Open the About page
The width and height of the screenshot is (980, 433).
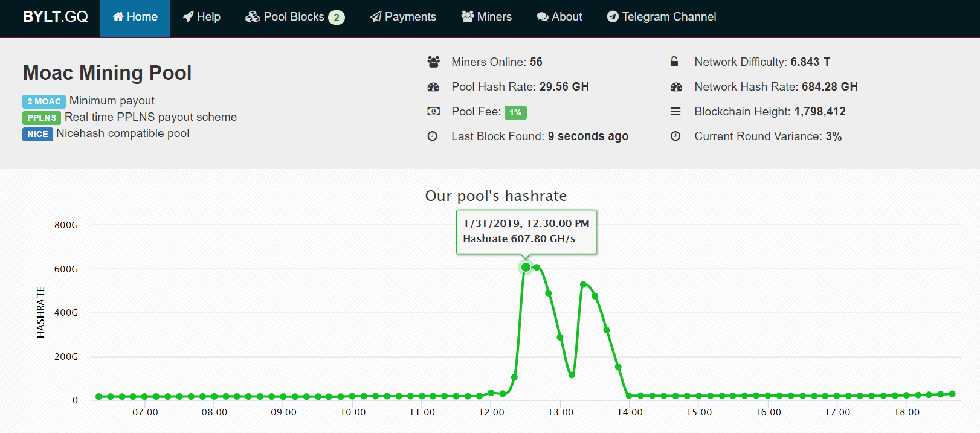coord(559,17)
